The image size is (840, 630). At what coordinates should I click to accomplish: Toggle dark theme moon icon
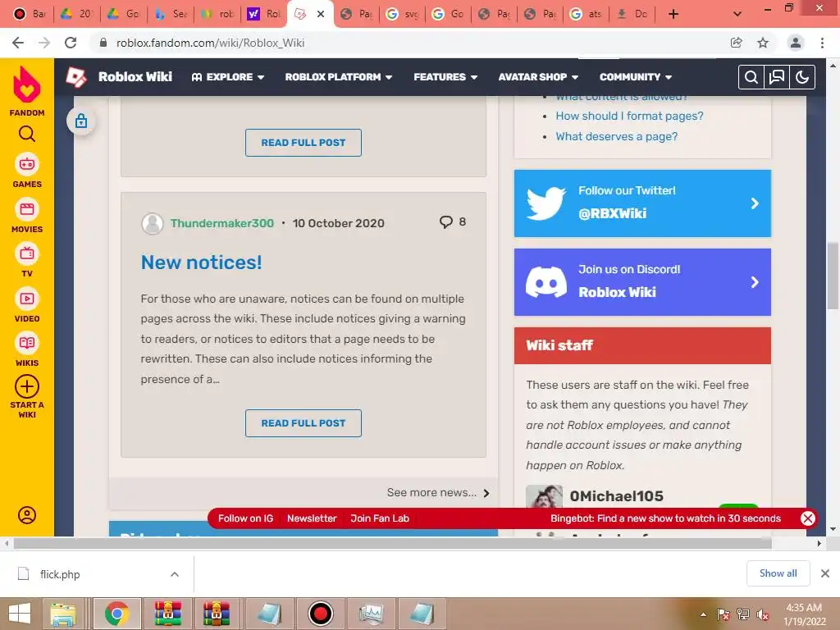tap(802, 77)
